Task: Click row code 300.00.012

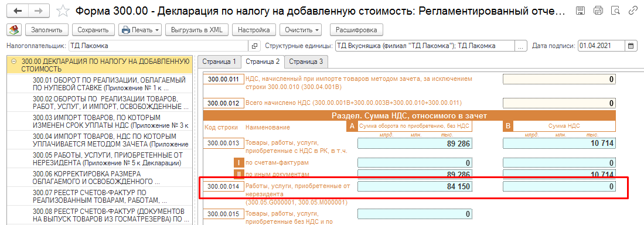Action: [x=223, y=103]
